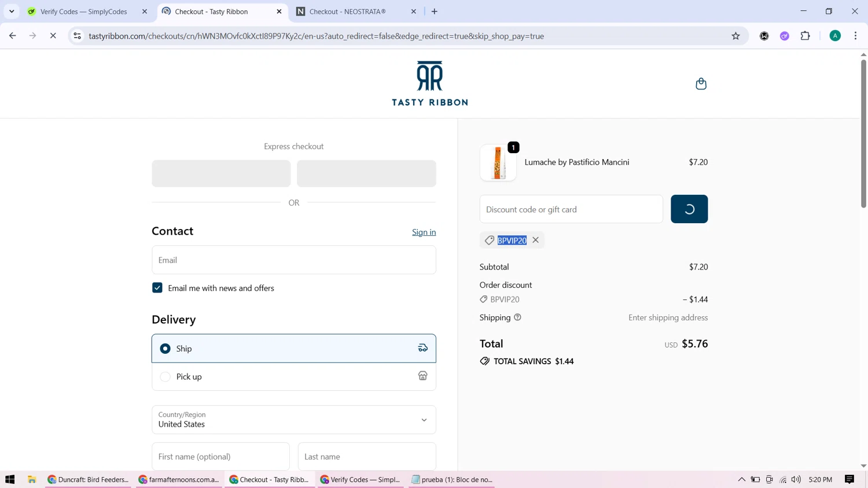
Task: Click the Last name field
Action: tap(367, 456)
